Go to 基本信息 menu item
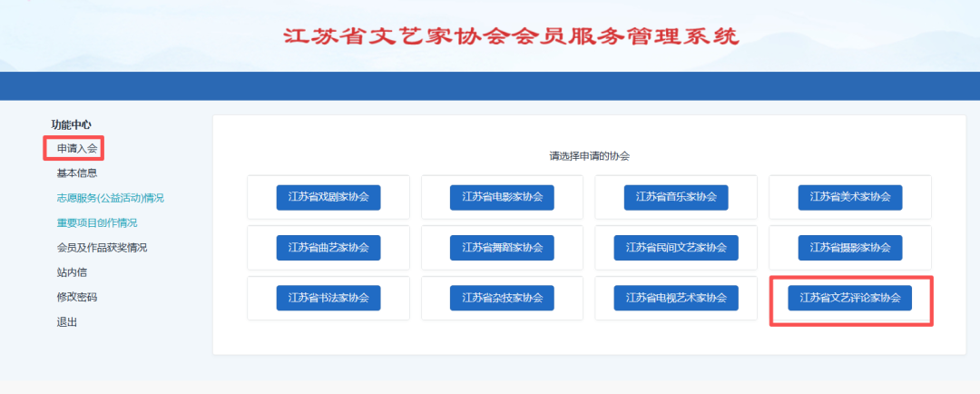980x394 pixels. point(76,172)
